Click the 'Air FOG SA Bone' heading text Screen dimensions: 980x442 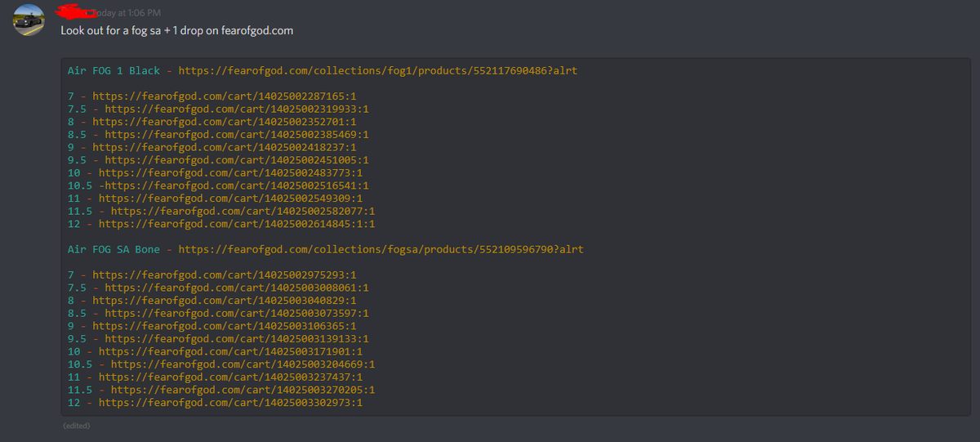114,249
